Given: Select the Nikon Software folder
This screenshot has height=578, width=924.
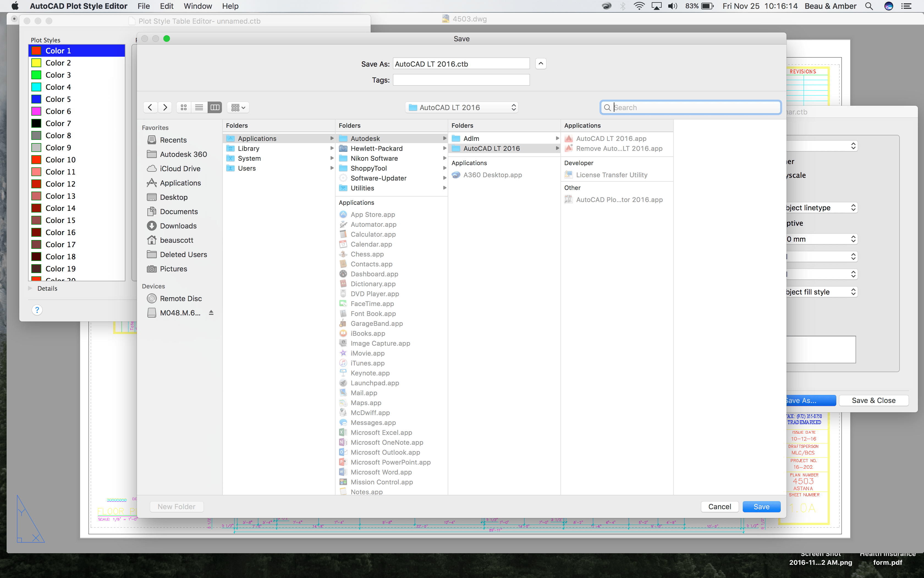Looking at the screenshot, I should coord(391,158).
